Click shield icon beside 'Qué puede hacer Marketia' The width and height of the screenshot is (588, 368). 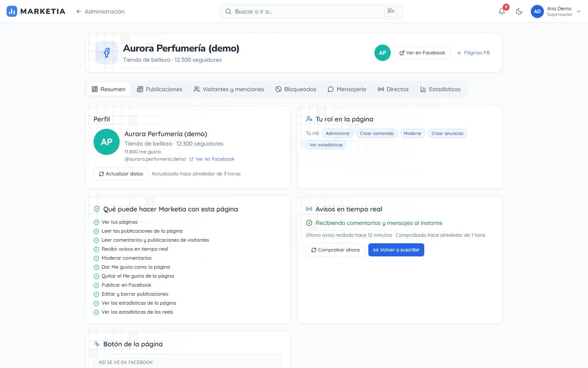pos(97,209)
